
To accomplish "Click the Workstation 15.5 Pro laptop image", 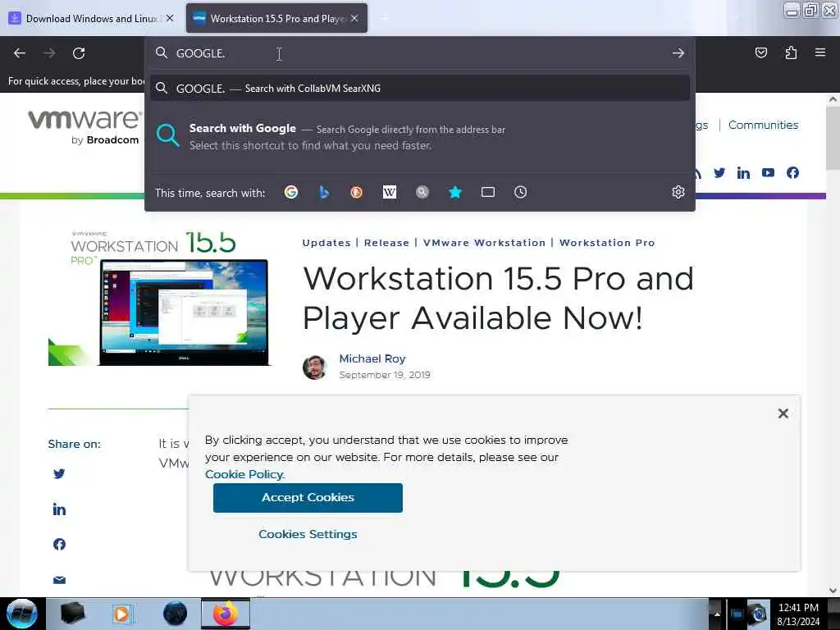I will click(159, 299).
